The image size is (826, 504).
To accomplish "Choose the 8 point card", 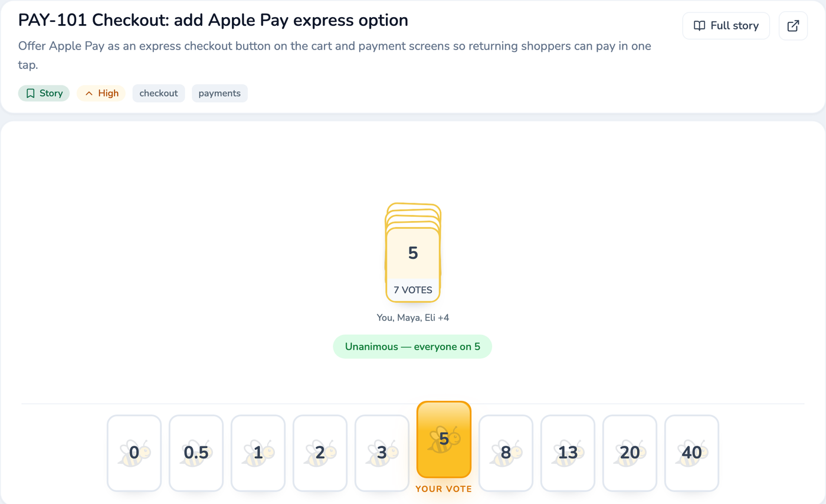I will pos(506,453).
